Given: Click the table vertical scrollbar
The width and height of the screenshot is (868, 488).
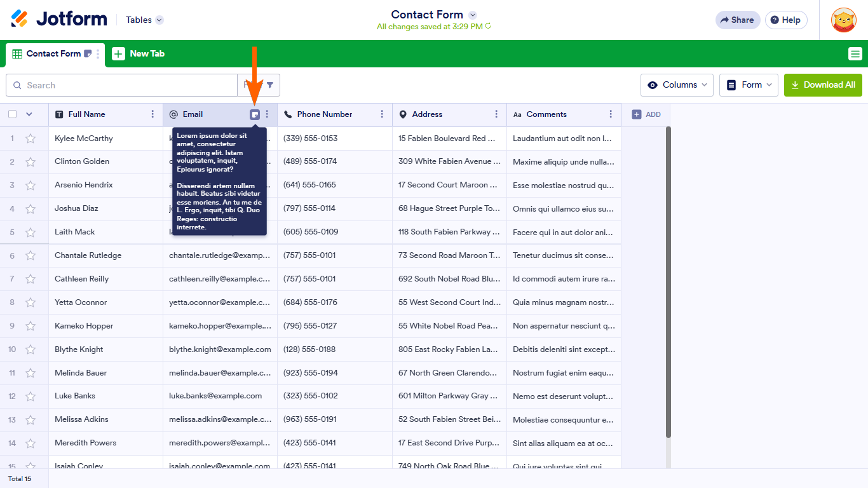Looking at the screenshot, I should [x=668, y=282].
